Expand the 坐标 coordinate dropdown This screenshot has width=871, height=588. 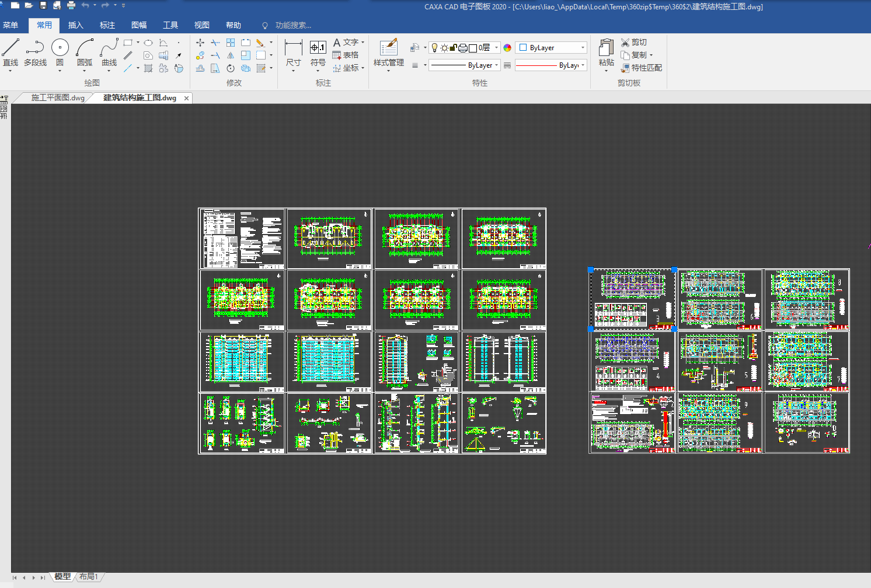pyautogui.click(x=363, y=68)
